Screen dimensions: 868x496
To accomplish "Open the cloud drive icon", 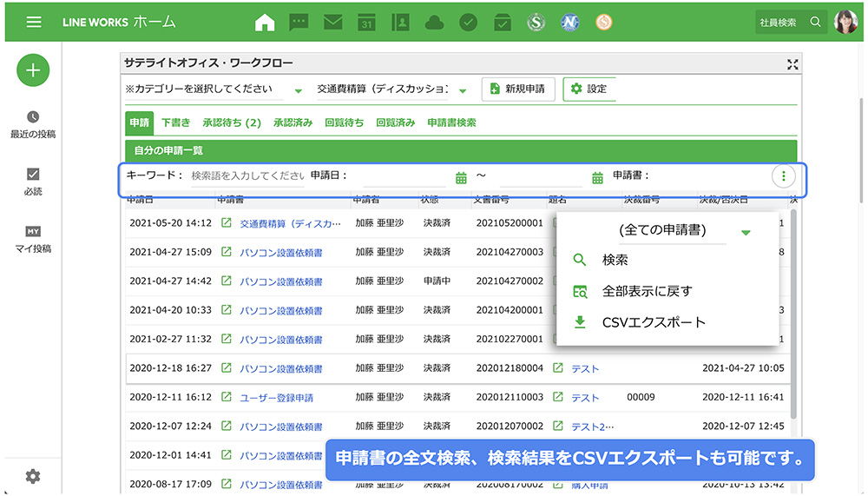I will (x=435, y=23).
